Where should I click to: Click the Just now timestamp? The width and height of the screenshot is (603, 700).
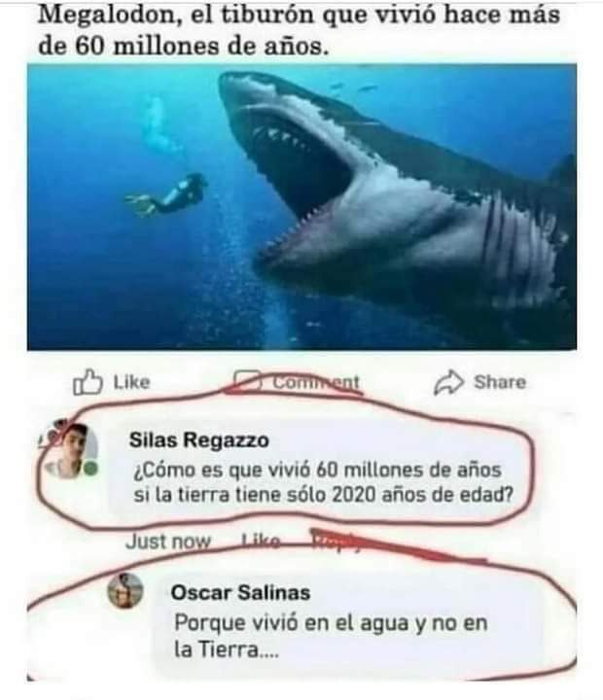click(168, 542)
